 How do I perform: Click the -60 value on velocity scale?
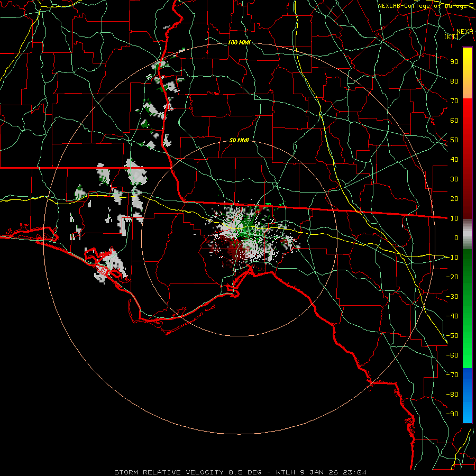pyautogui.click(x=452, y=355)
